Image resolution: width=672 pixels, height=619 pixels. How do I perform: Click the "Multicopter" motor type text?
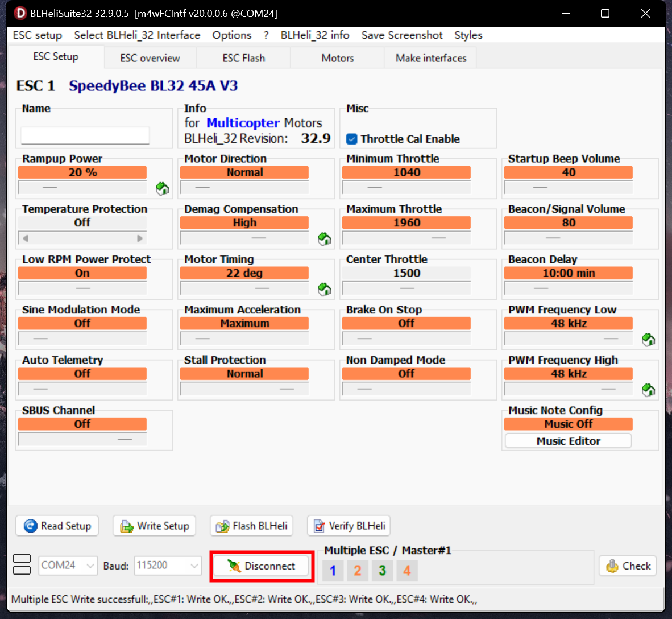click(243, 123)
